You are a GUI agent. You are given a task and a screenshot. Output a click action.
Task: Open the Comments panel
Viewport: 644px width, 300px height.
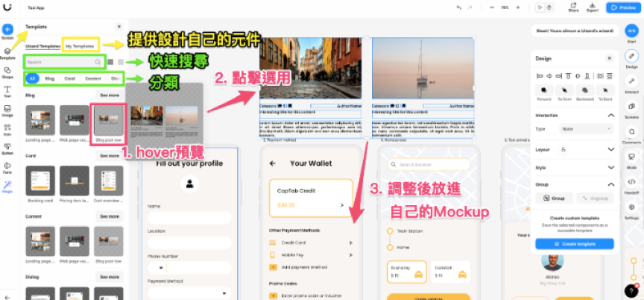point(631,135)
